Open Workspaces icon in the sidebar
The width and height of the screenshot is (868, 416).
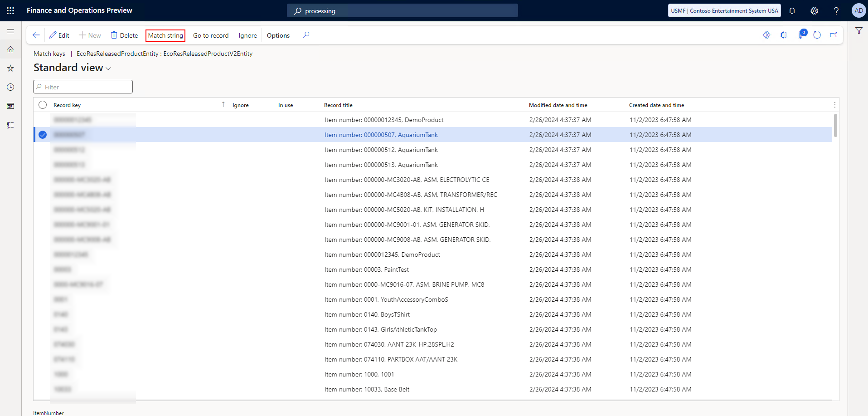[10, 106]
